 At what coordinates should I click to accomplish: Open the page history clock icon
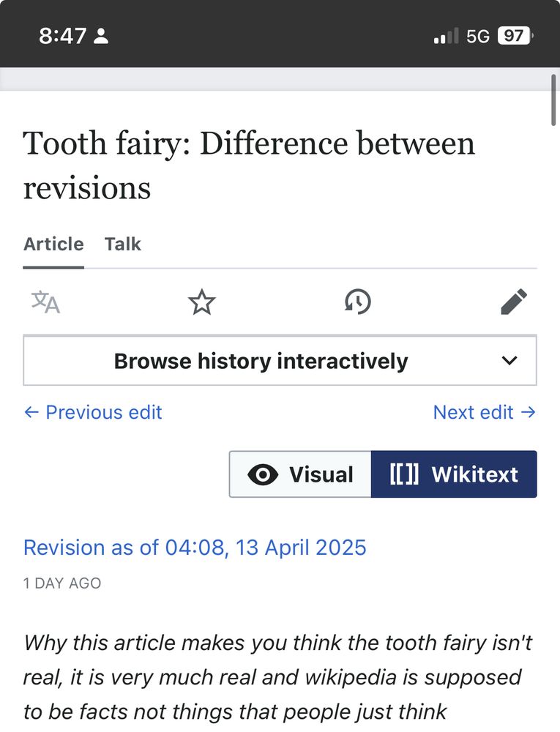tap(358, 302)
